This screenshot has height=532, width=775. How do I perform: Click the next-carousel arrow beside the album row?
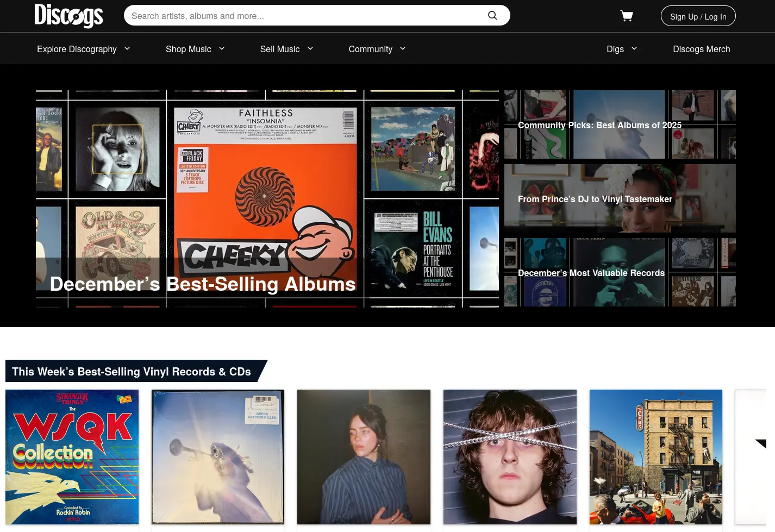click(759, 443)
